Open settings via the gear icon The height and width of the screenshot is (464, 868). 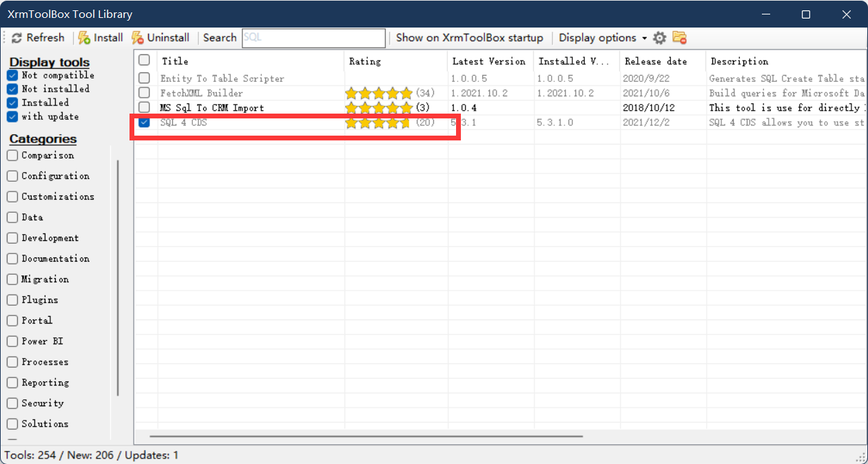pos(660,38)
